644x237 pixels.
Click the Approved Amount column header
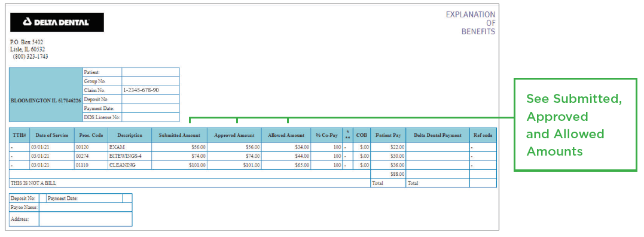pyautogui.click(x=234, y=135)
